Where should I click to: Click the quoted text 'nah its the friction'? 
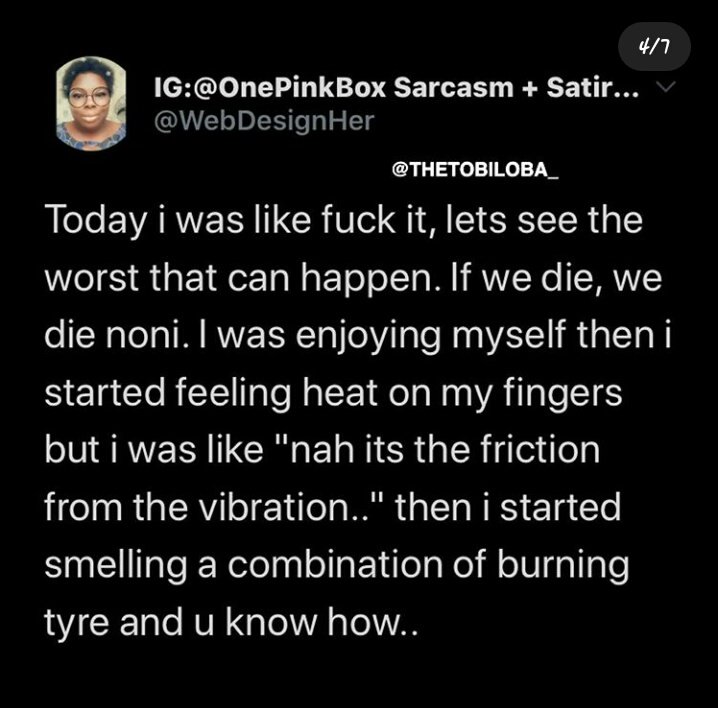coord(445,449)
